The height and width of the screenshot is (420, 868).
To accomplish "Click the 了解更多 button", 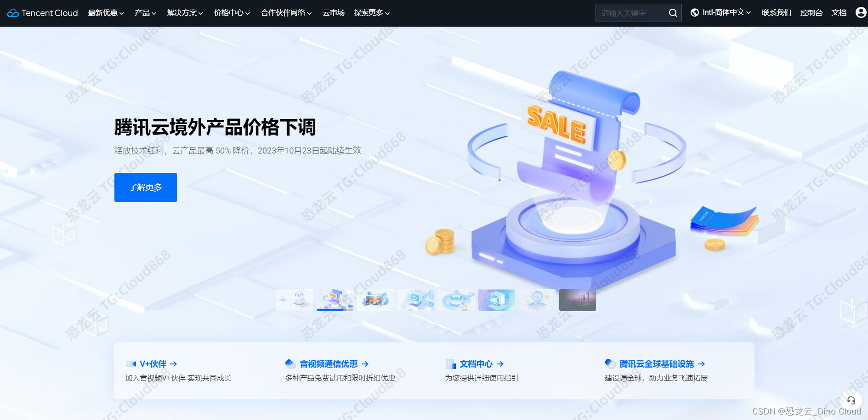I will [146, 187].
